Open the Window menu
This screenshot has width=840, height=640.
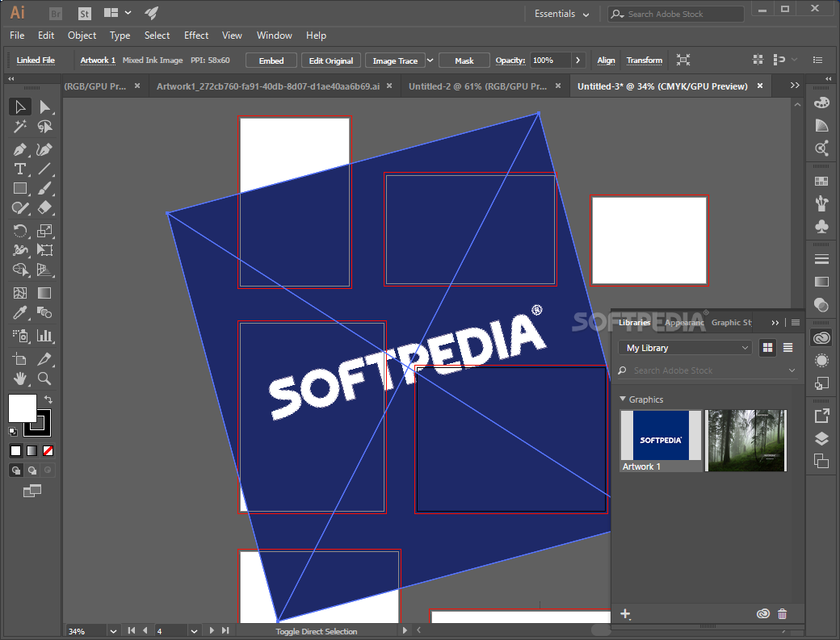(x=275, y=36)
